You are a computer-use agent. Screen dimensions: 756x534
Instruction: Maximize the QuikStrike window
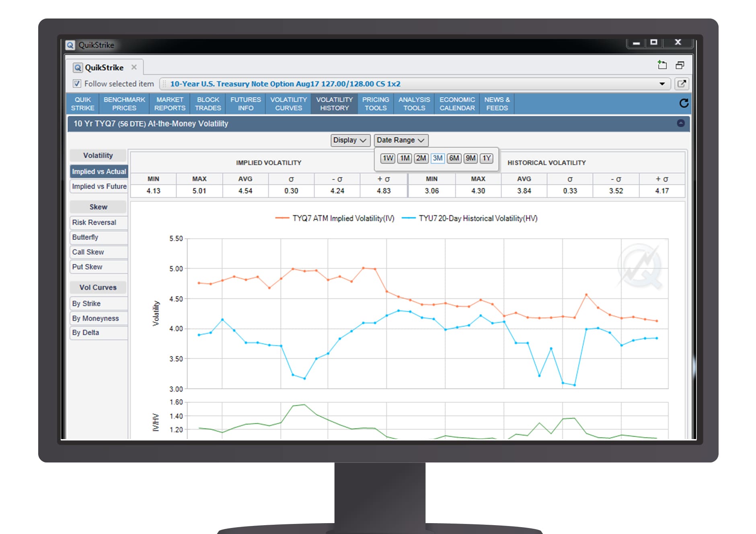[x=654, y=42]
